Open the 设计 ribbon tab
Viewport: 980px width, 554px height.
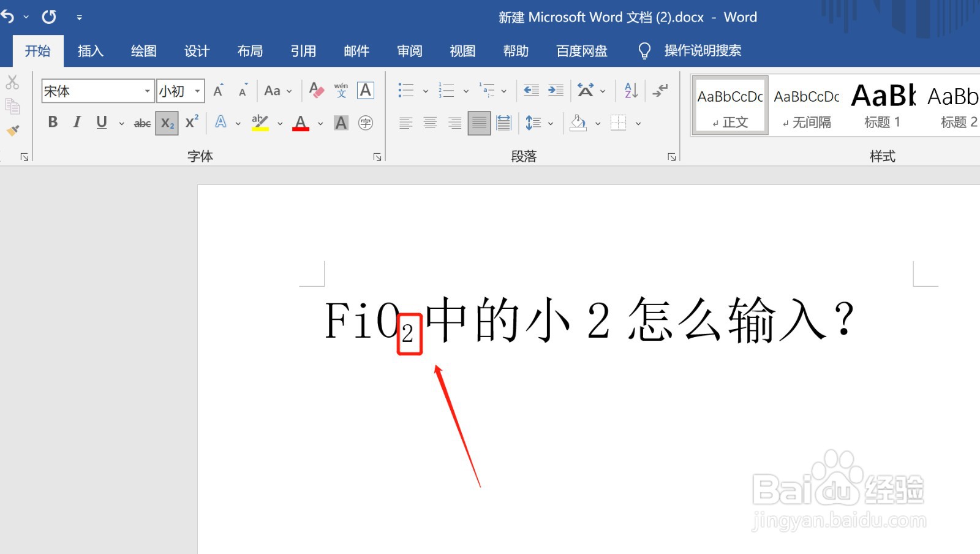pos(197,51)
